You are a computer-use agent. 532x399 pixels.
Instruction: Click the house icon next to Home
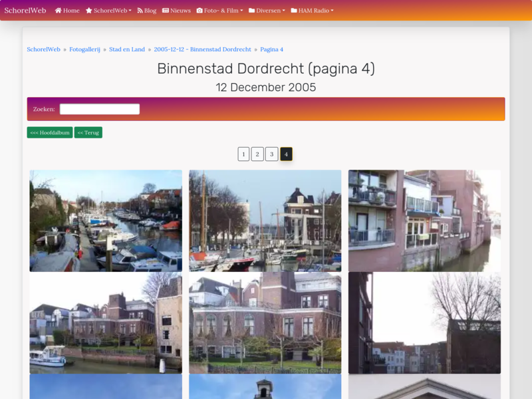pos(59,11)
